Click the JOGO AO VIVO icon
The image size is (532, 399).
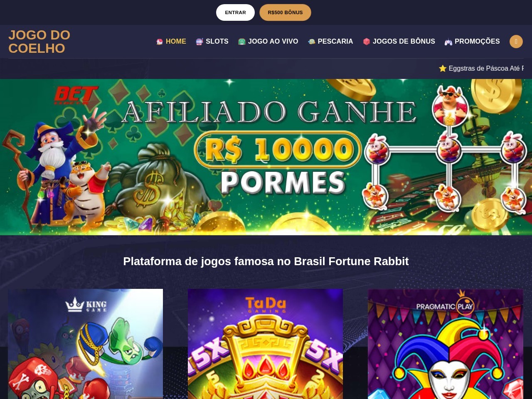tap(242, 42)
